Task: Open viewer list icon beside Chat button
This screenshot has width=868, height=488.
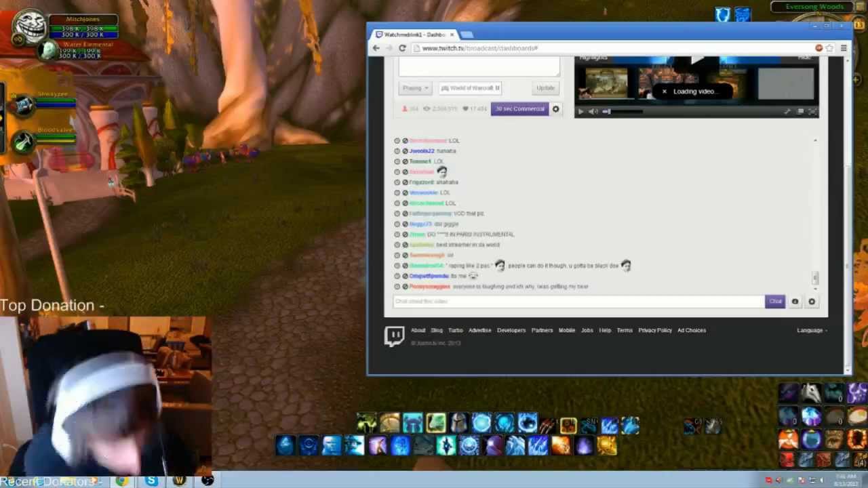Action: click(795, 302)
